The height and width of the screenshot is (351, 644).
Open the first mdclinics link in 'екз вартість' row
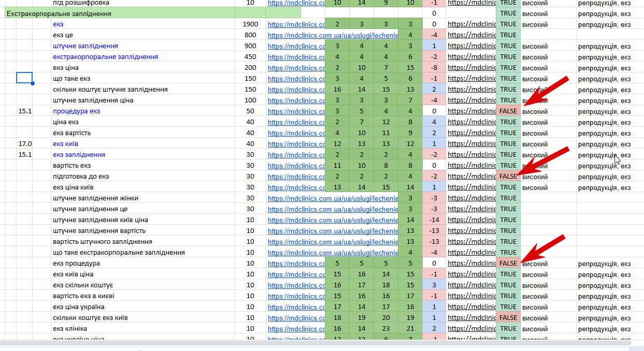[x=296, y=133]
